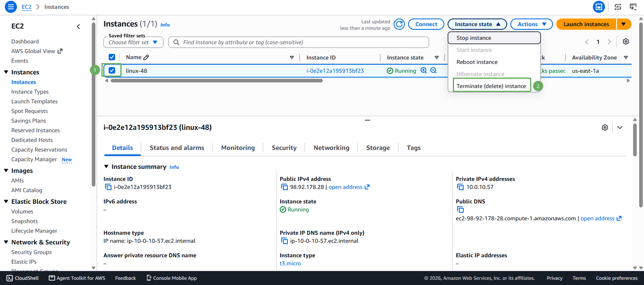Go to the previous page arrow
The image size is (644, 285).
pyautogui.click(x=587, y=42)
